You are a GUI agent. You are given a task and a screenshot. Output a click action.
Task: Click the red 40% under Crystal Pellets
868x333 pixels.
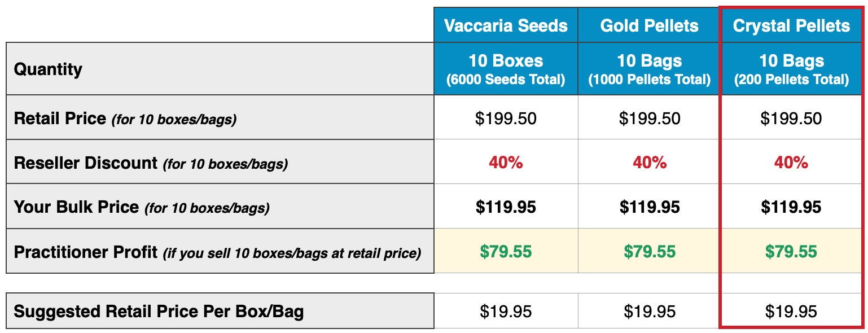coord(791,163)
